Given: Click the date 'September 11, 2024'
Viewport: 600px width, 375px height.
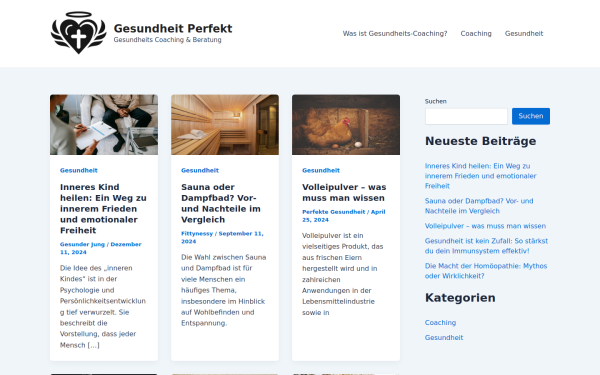Looking at the screenshot, I should pos(222,238).
